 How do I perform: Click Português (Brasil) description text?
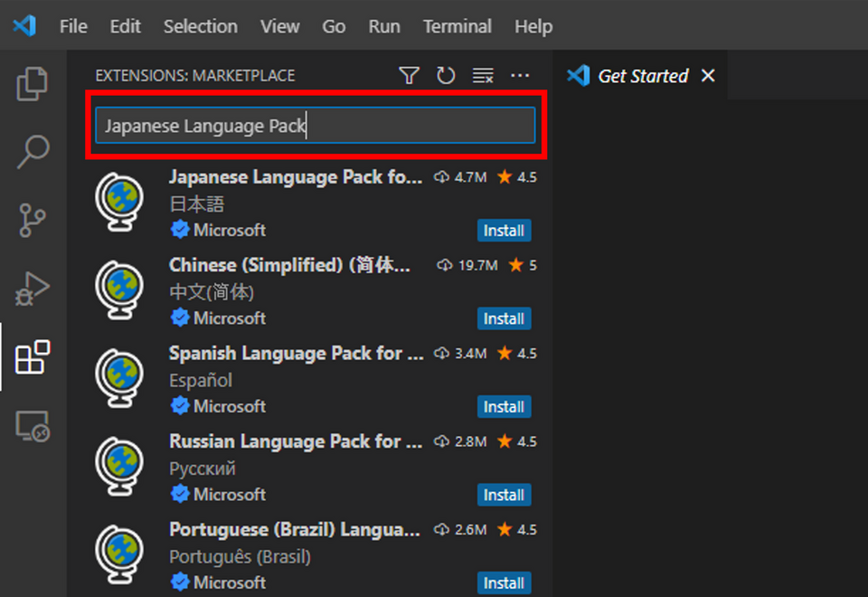(240, 556)
